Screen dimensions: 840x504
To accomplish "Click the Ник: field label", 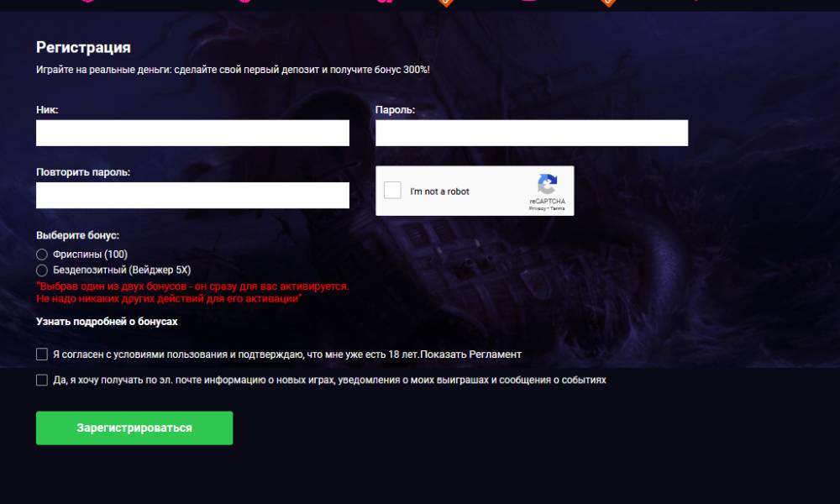I will coord(47,110).
